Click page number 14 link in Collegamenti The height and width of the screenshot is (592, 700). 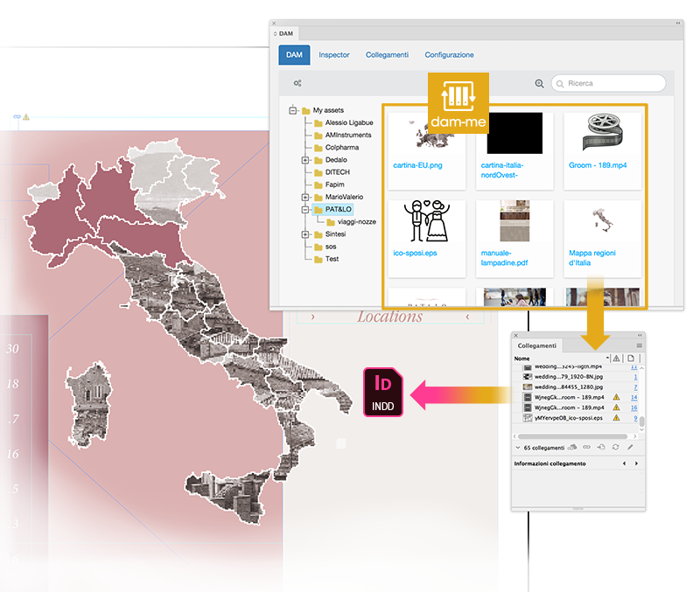(x=633, y=397)
